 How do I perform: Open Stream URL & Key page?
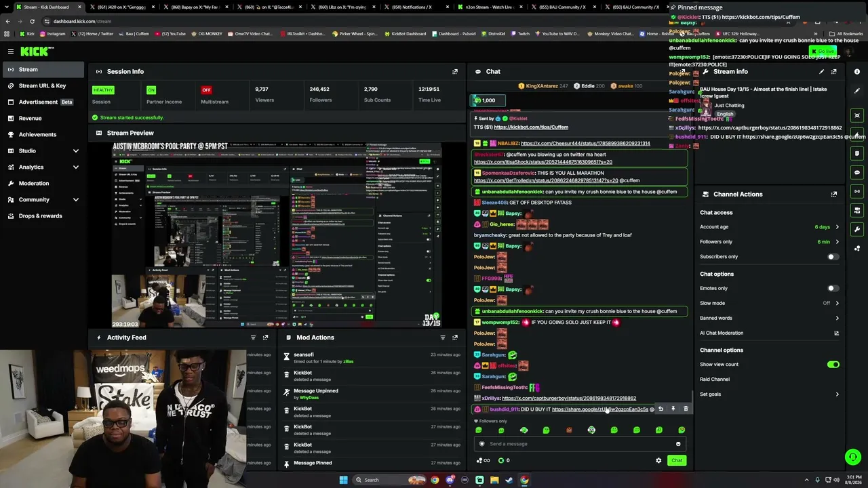[x=42, y=85]
